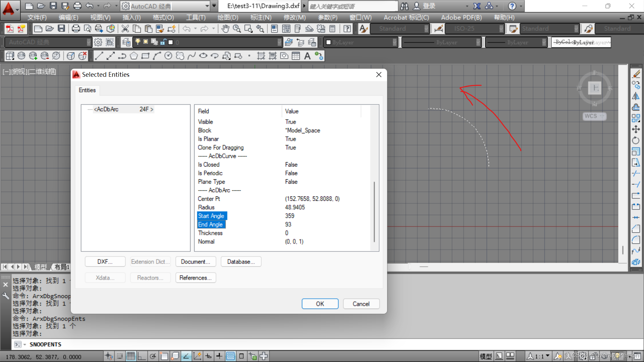The image size is (644, 362).
Task: Open the Layer Properties Manager icon
Action: point(126,42)
